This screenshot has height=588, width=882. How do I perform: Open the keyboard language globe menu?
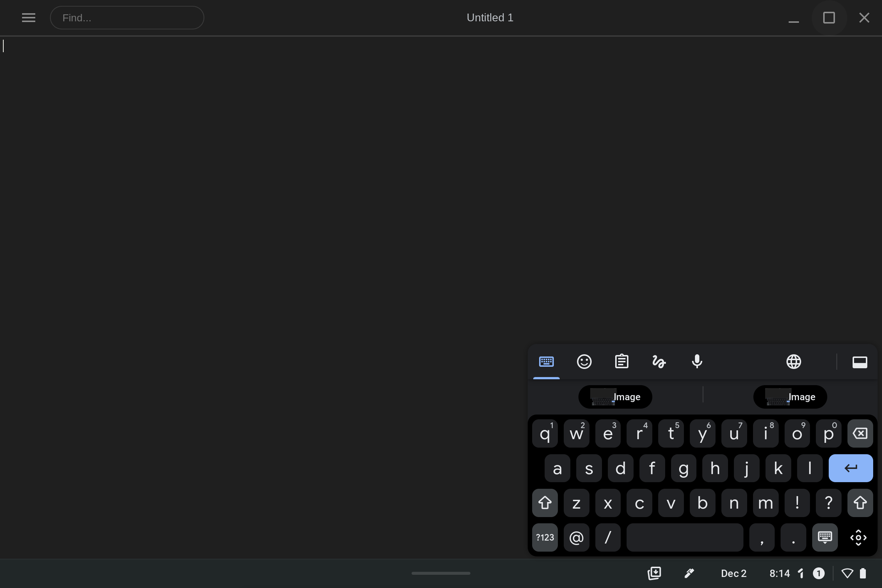click(793, 362)
